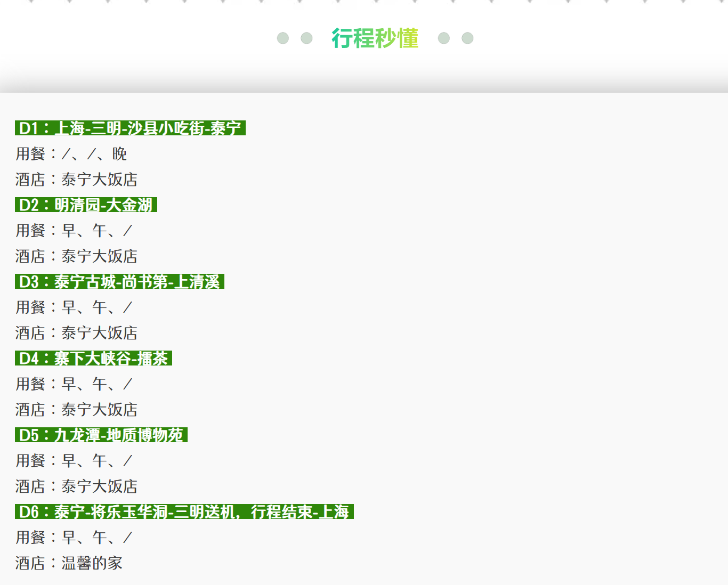This screenshot has width=728, height=585.
Task: Click the 用餐 meal line under D4
Action: tap(74, 384)
